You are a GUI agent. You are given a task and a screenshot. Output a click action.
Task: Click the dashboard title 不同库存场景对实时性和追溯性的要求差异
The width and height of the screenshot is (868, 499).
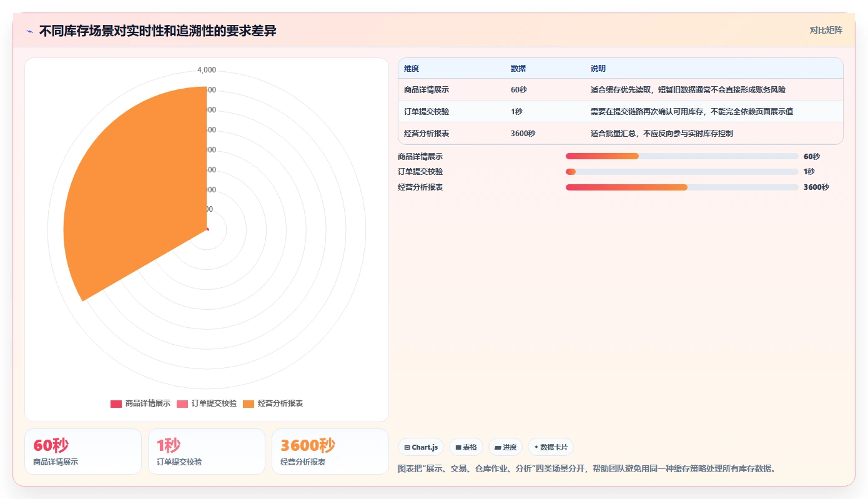pos(157,31)
